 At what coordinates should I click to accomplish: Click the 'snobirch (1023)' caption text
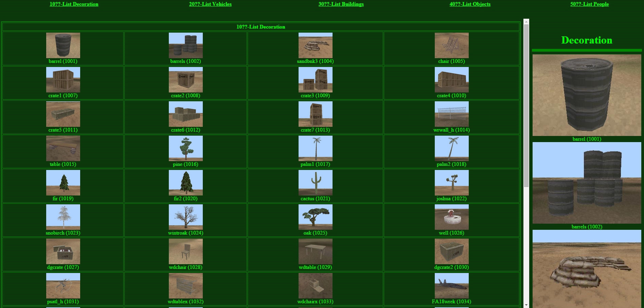[x=63, y=233]
